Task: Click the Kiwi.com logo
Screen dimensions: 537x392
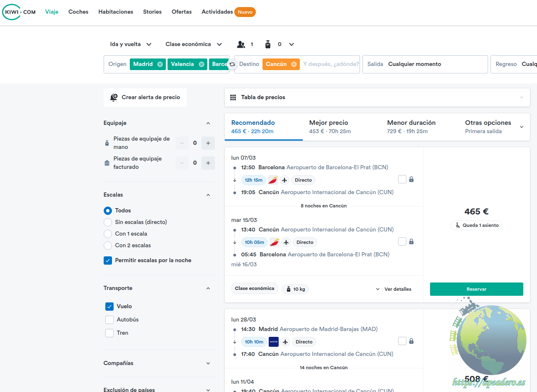Action: 19,12
